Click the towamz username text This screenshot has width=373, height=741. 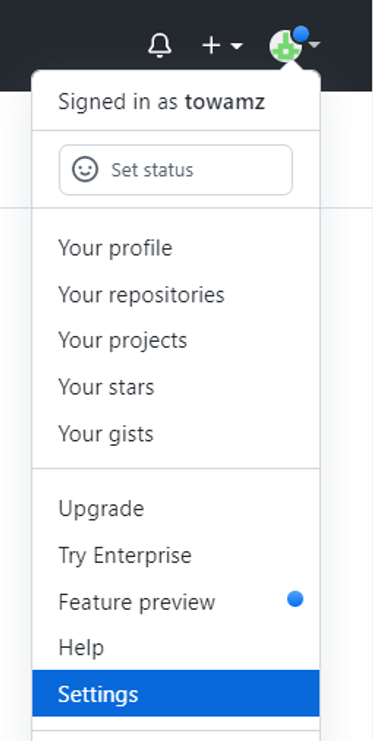click(x=225, y=102)
